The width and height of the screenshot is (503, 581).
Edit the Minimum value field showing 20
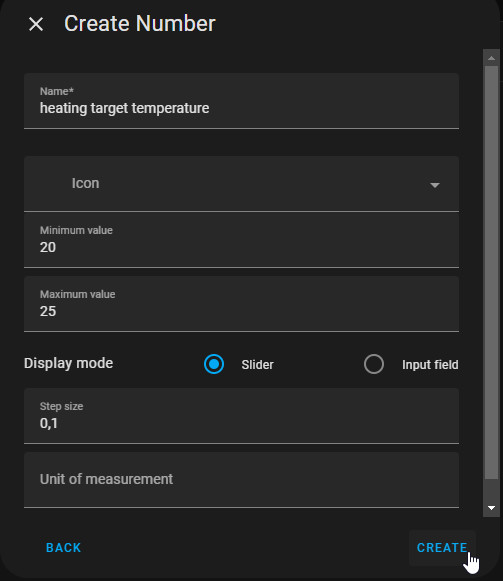click(x=241, y=240)
